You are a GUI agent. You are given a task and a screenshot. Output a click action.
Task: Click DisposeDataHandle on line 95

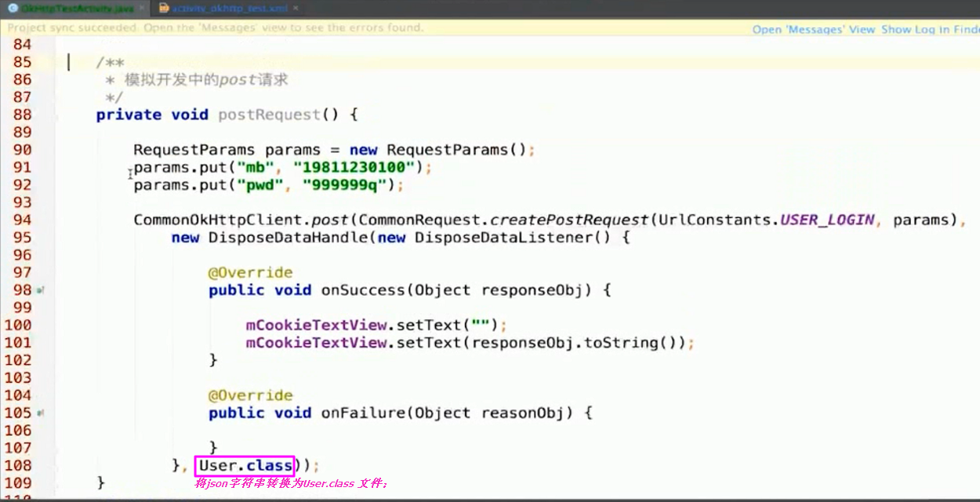coord(289,238)
